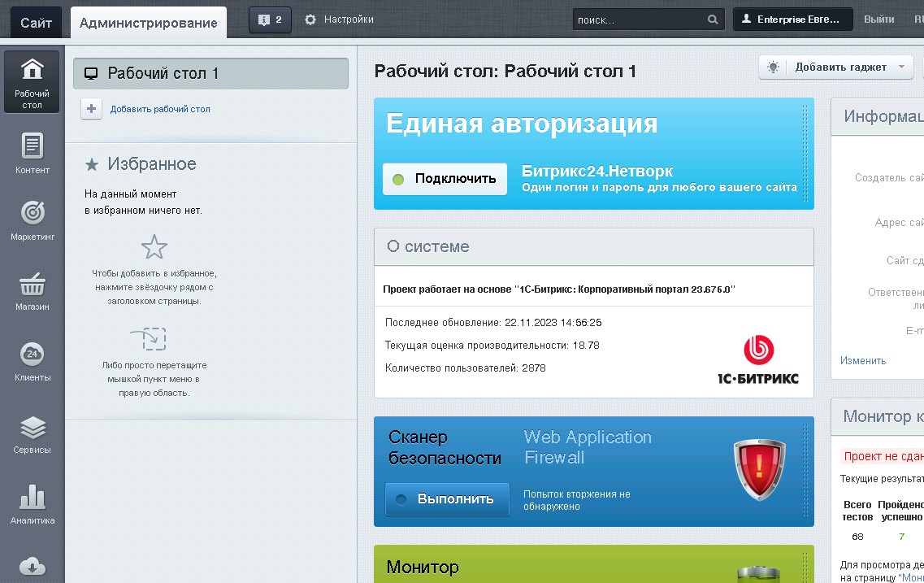Click the lightbulb icon on Добавить гаджет
The width and height of the screenshot is (924, 583).
click(773, 67)
